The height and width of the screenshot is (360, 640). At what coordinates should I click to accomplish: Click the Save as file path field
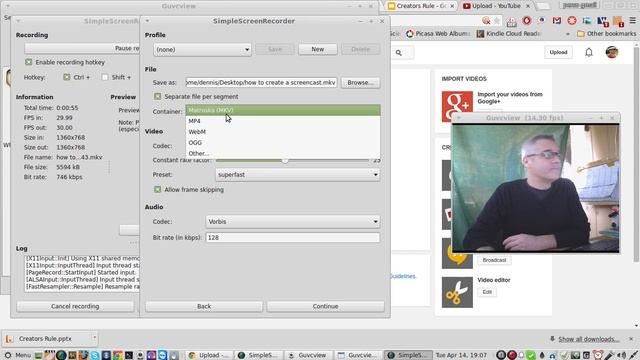261,82
